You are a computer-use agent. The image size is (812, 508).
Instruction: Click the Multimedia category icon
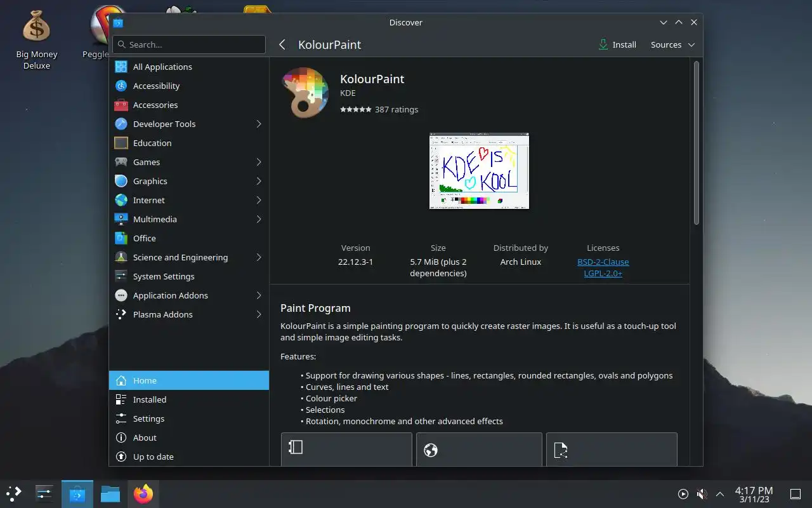click(x=121, y=219)
